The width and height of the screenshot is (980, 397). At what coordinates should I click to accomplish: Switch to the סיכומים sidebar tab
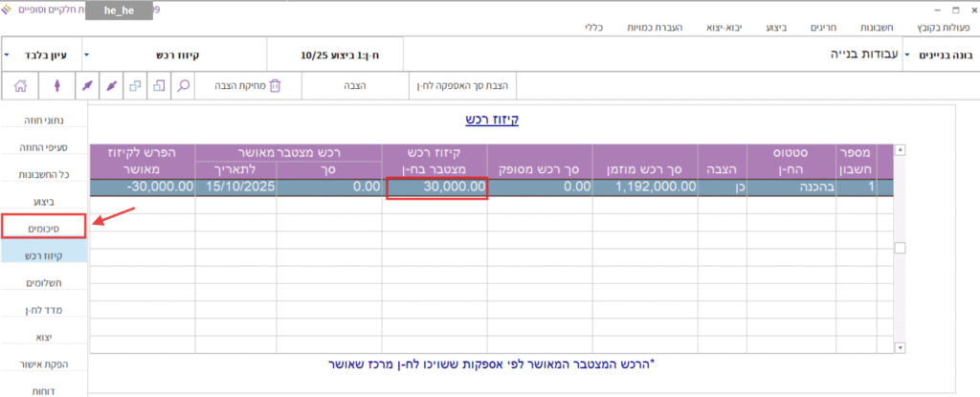tap(44, 228)
